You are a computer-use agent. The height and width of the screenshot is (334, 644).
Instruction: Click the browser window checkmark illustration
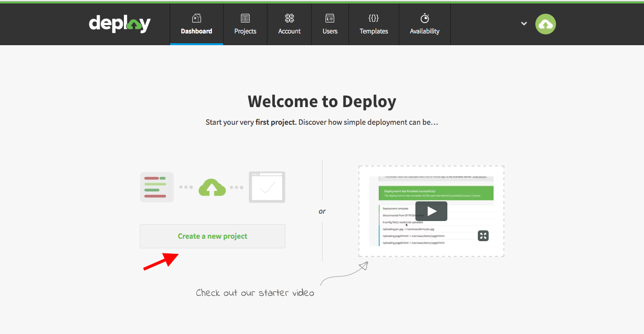[267, 187]
